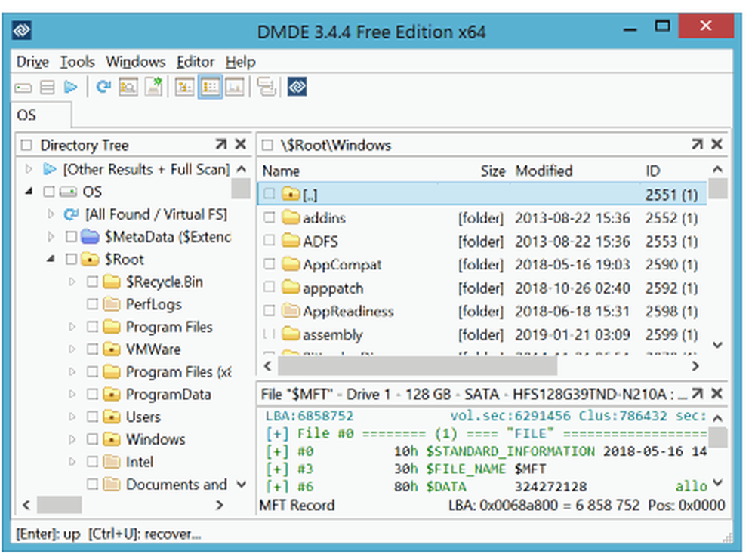Expand the Other Results + Full Scan node

(29, 169)
